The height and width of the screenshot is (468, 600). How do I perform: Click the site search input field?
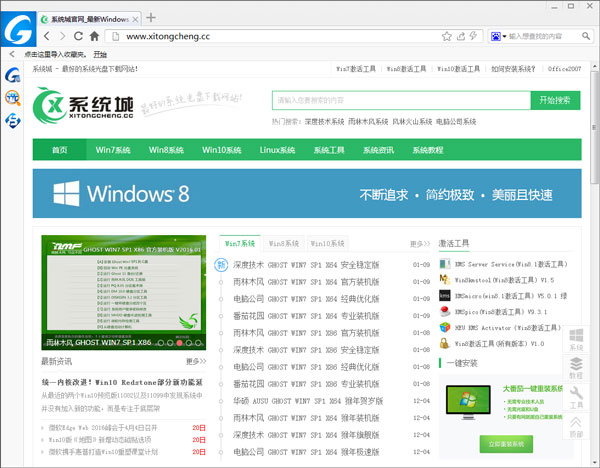point(401,100)
